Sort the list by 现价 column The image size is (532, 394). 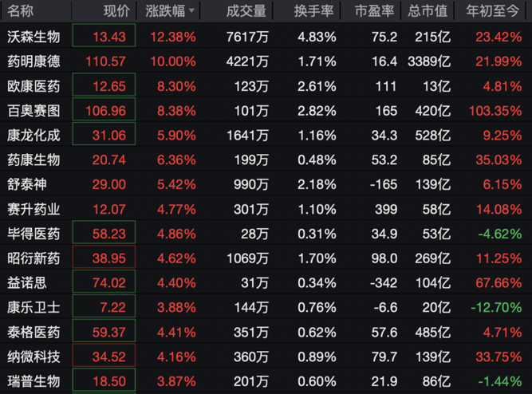tap(116, 11)
